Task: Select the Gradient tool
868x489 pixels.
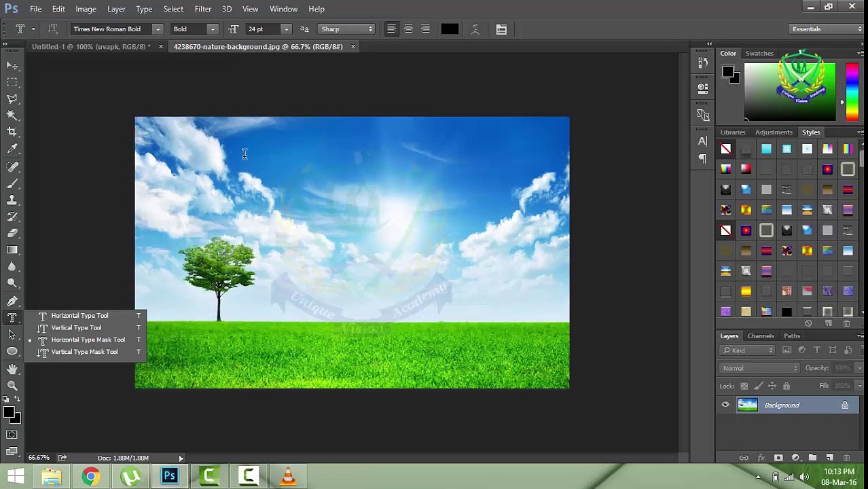Action: tap(12, 250)
